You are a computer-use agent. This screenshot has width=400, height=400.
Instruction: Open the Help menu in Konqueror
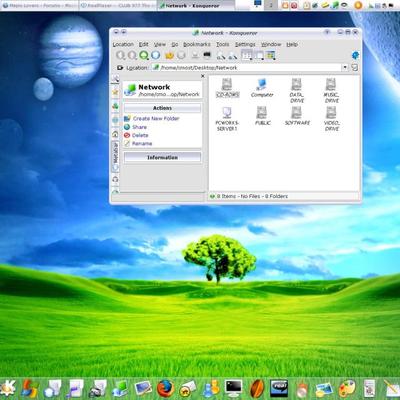(x=292, y=44)
